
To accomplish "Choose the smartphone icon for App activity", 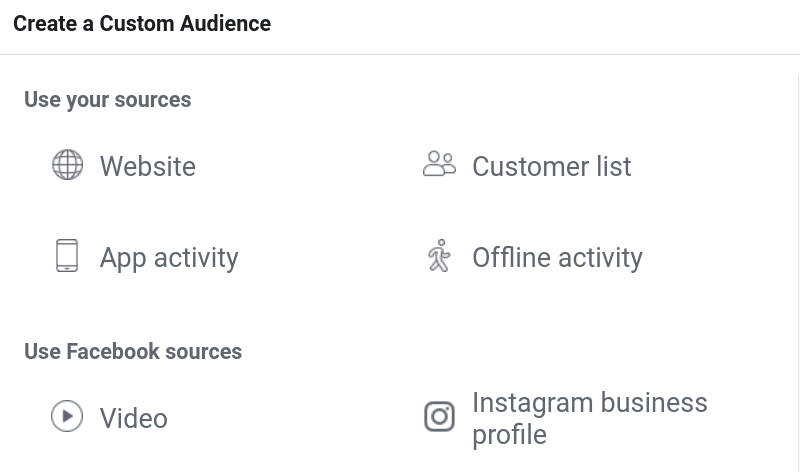I will point(67,256).
